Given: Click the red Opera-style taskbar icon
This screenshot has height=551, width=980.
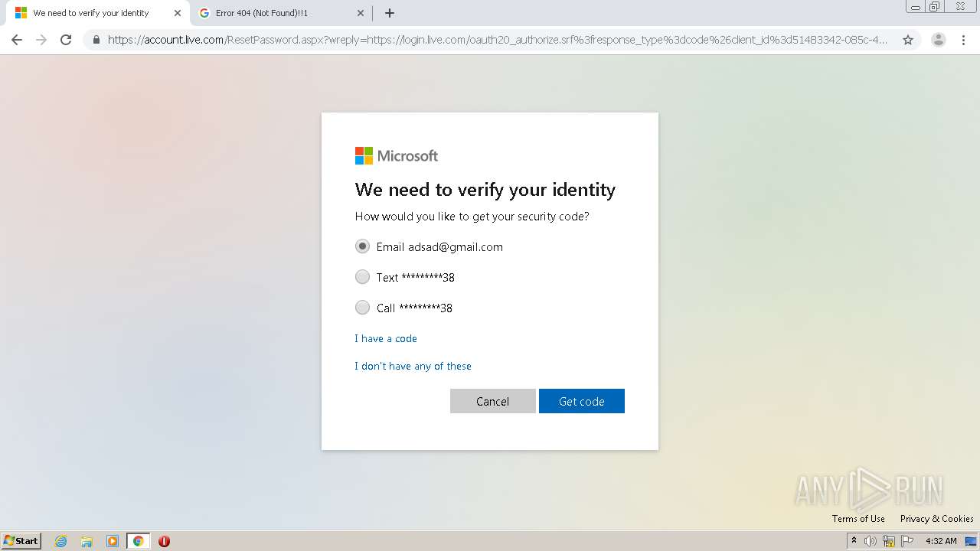Looking at the screenshot, I should tap(164, 541).
